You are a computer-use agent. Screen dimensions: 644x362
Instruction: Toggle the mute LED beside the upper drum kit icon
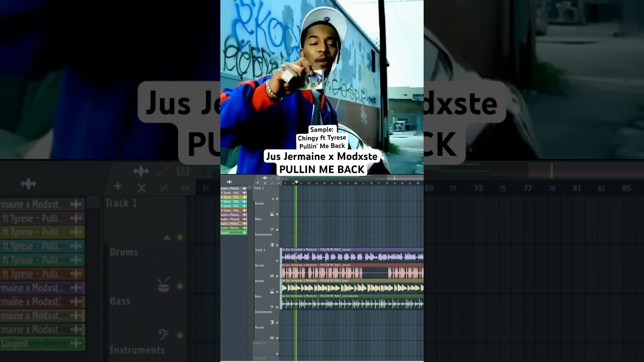(277, 214)
